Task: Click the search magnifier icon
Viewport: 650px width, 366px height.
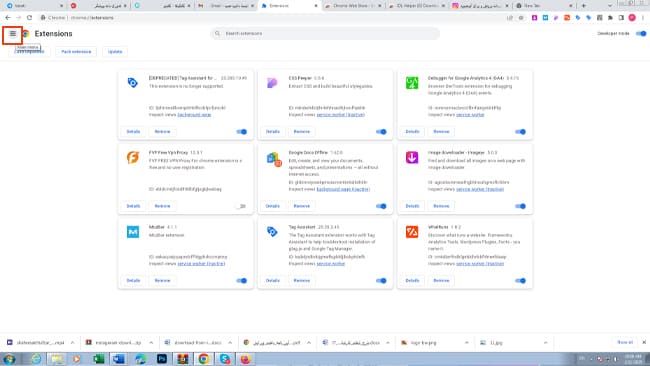Action: 217,33
